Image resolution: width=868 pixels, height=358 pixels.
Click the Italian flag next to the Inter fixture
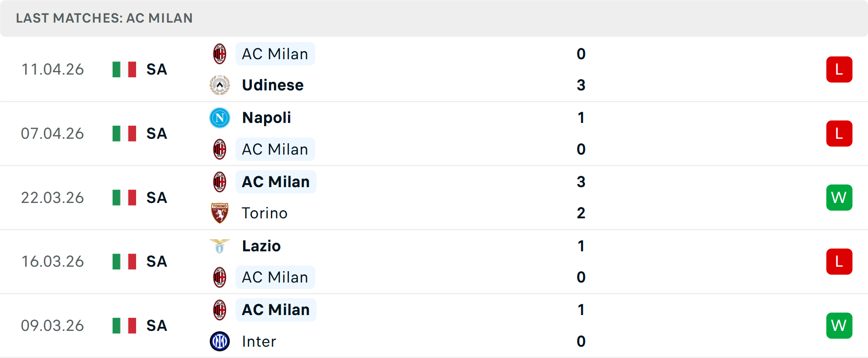(124, 325)
